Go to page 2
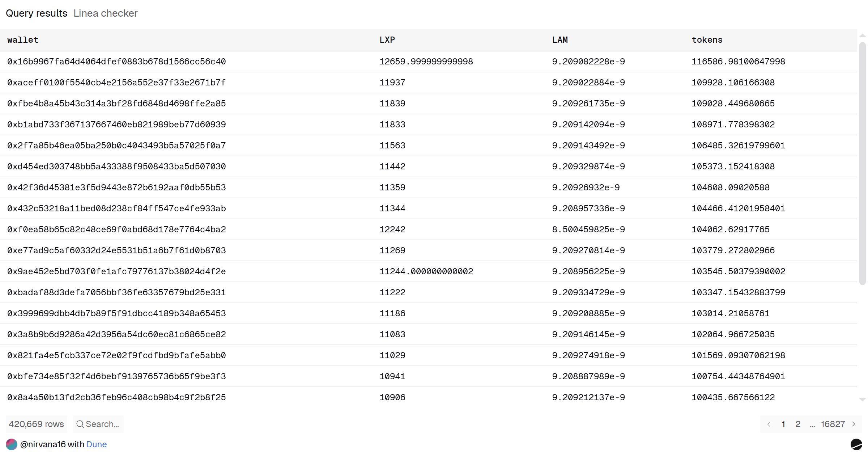The image size is (868, 456). (798, 424)
